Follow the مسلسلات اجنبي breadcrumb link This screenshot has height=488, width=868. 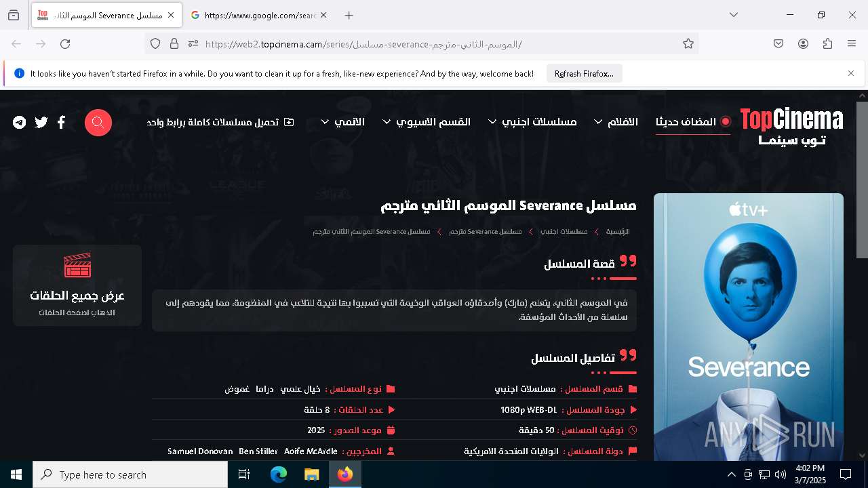[564, 232]
